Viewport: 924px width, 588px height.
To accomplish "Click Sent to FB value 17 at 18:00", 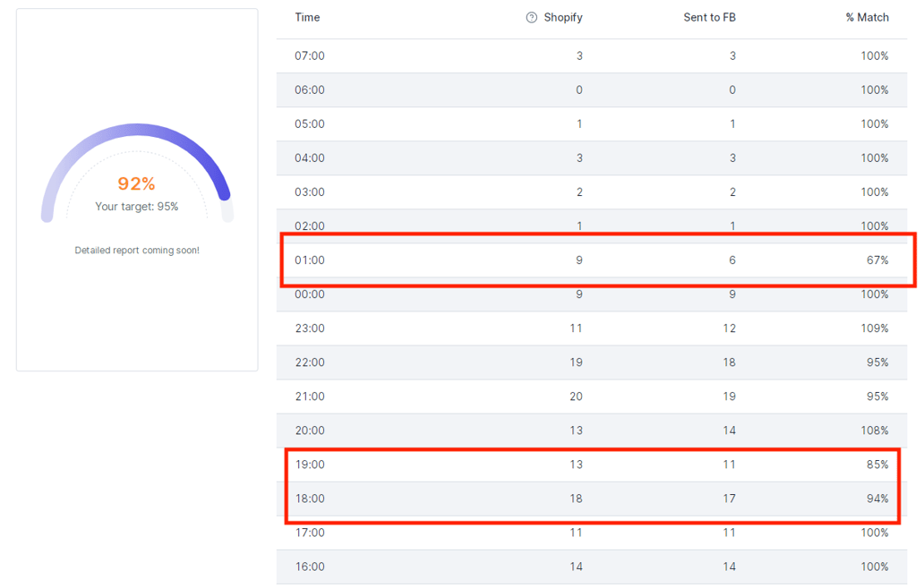I will (730, 499).
